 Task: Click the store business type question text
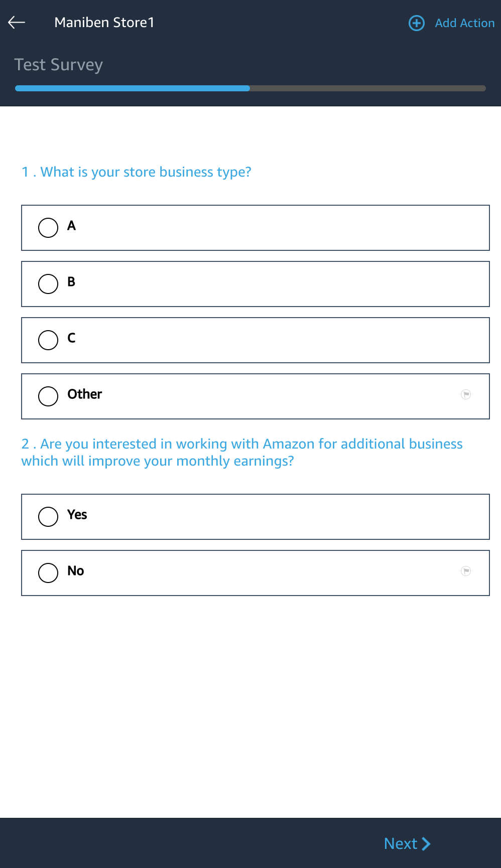pos(136,172)
